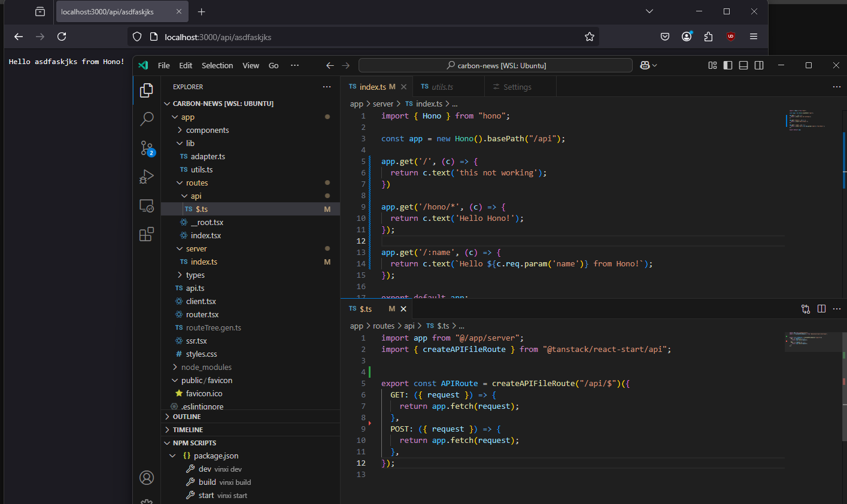
Task: Open the Run and Debug view
Action: [x=147, y=177]
